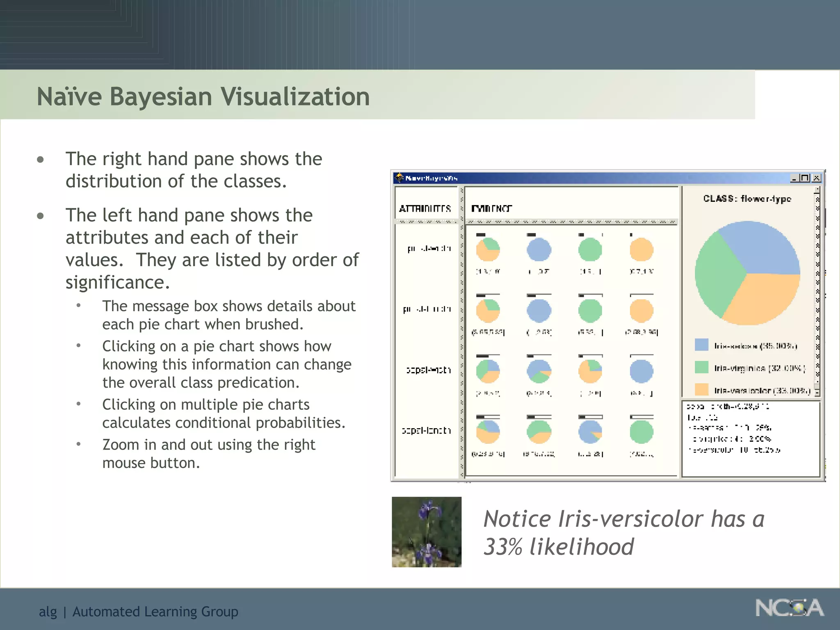Click the iris flower photo thumbnail

(427, 532)
